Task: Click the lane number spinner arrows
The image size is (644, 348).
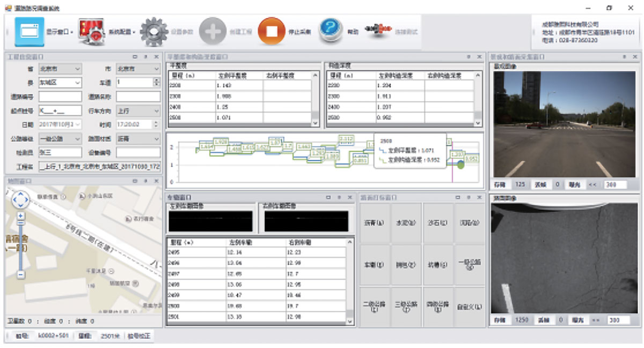Action: pyautogui.click(x=156, y=83)
